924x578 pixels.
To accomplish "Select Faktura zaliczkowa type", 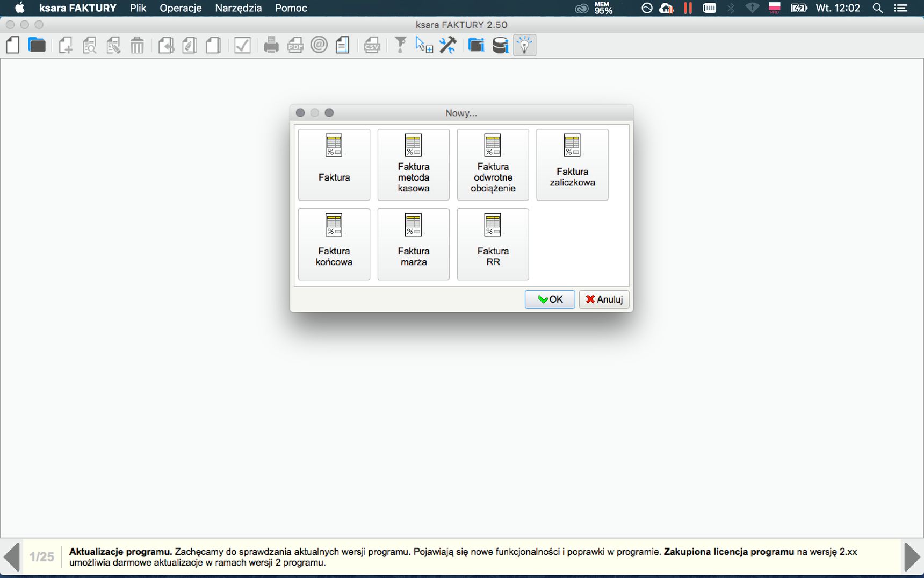I will 573,165.
